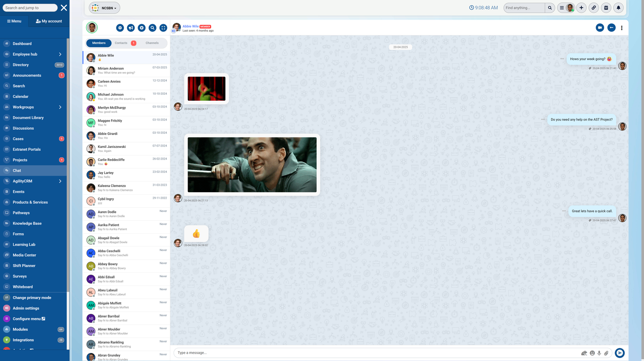Click the megaphone broadcast icon
Viewport: 644px width, 361px height.
131,28
